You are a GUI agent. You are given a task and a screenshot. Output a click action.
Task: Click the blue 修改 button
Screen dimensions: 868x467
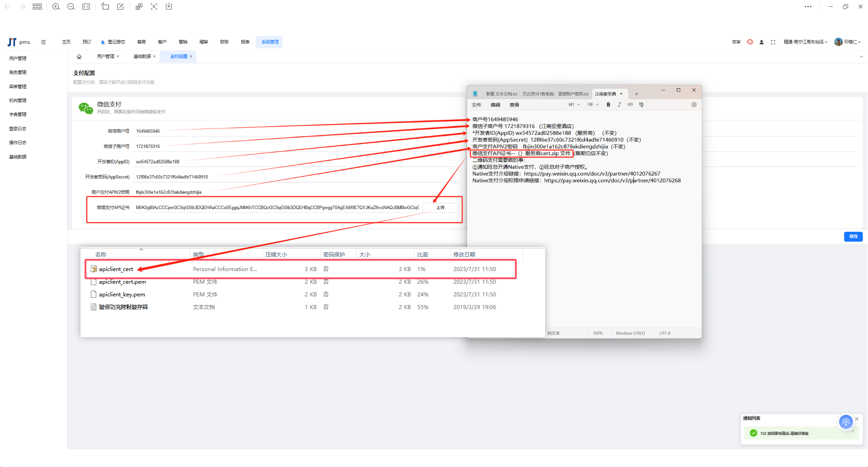pyautogui.click(x=853, y=237)
